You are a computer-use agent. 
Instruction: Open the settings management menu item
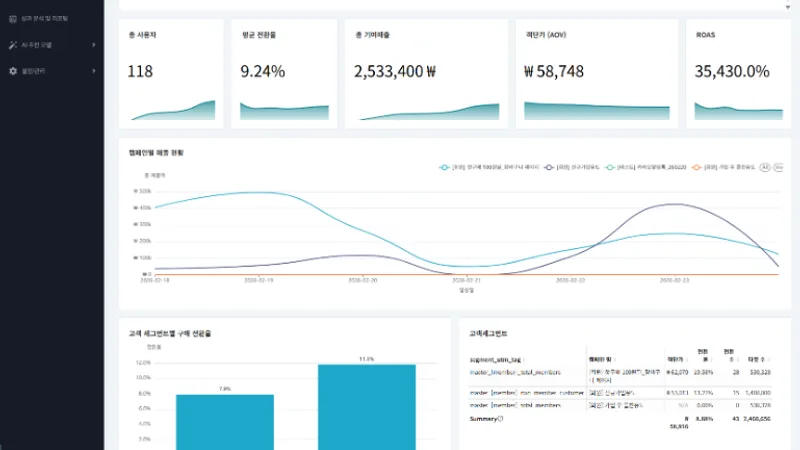click(x=33, y=71)
